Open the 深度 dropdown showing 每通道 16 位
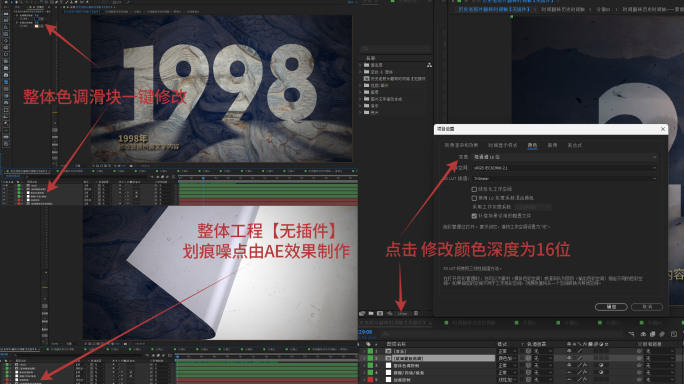Screen dimensions: 684x384 coord(565,157)
